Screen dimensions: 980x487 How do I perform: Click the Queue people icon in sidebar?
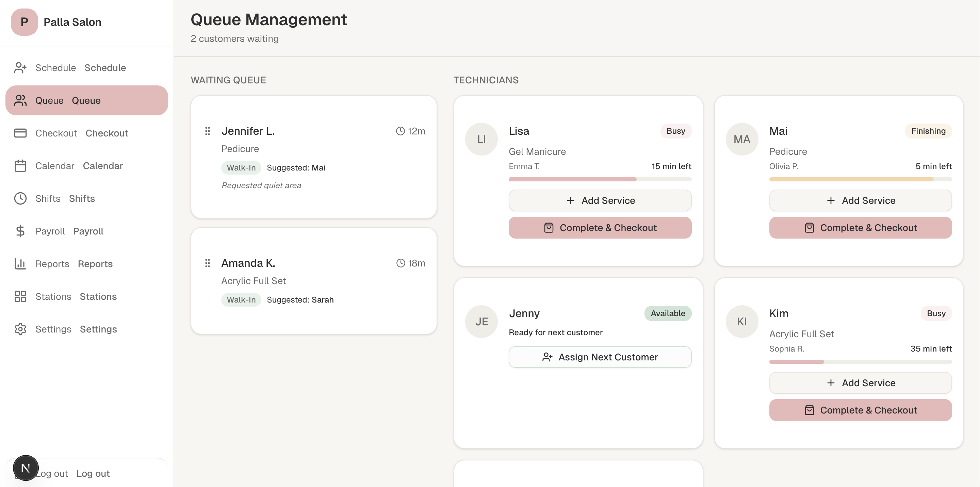point(20,100)
